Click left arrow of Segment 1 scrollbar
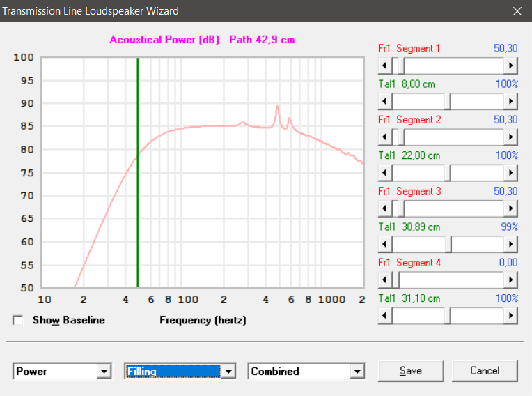Image resolution: width=532 pixels, height=396 pixels. [x=385, y=66]
